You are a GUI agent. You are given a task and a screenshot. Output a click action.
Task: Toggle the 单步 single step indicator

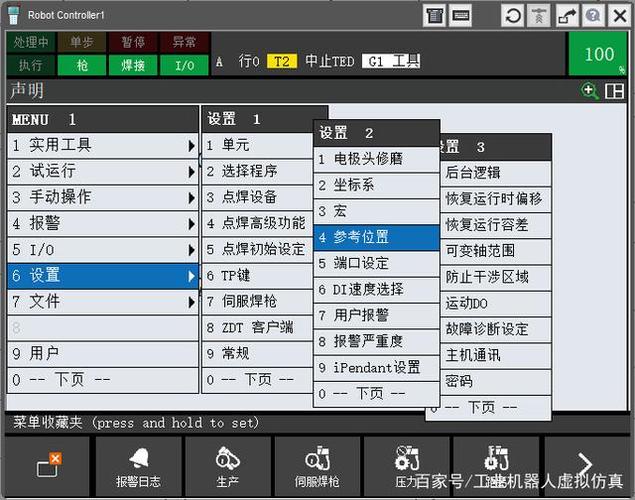(81, 42)
